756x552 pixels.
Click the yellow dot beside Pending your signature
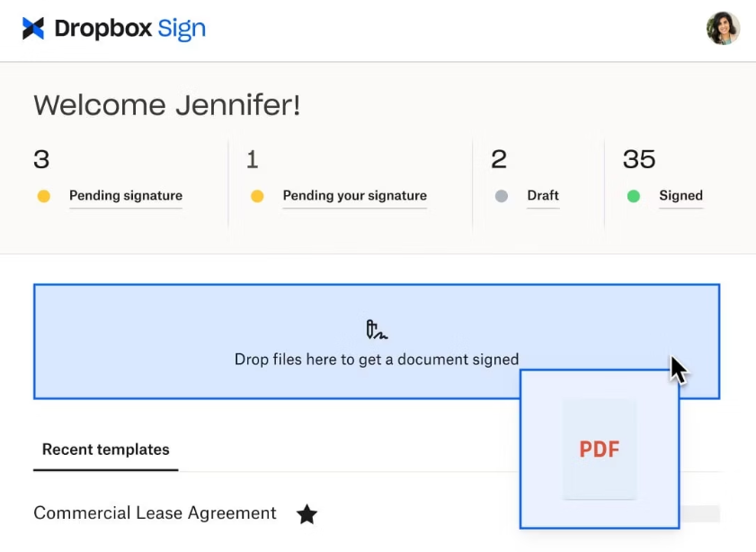point(257,196)
